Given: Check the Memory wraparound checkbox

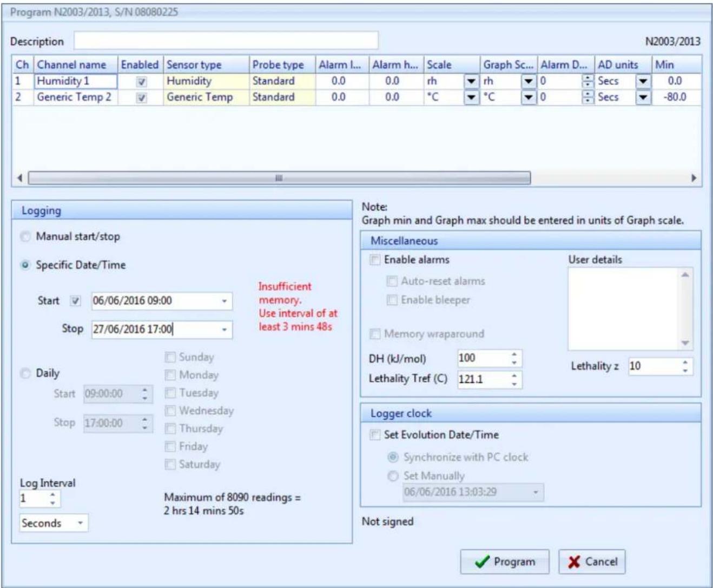Looking at the screenshot, I should [375, 334].
